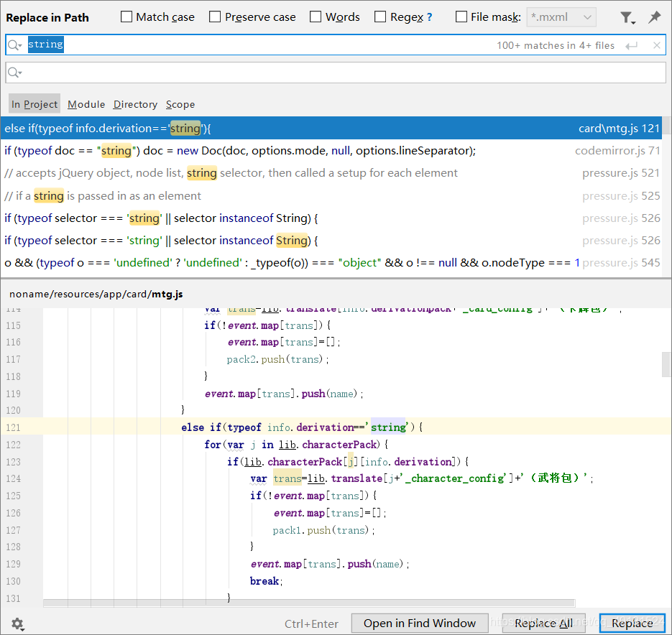Select the In Project scope tab
The image size is (672, 635).
click(x=34, y=104)
